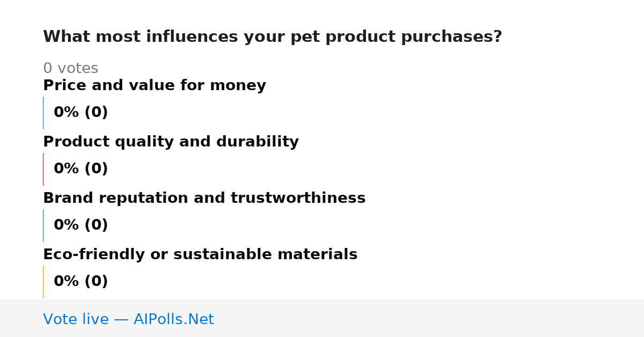Viewport: 644px width, 337px height.
Task: Click the "0 votes" total count
Action: 70,69
